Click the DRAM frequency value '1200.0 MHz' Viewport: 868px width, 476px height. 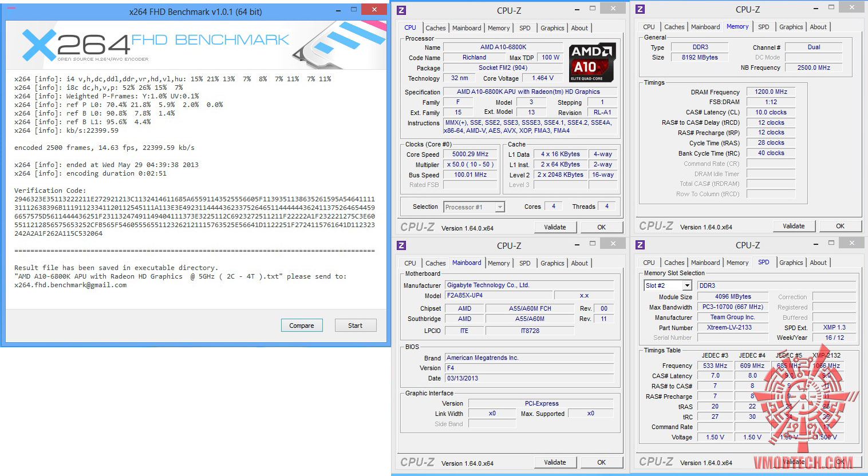coord(771,92)
